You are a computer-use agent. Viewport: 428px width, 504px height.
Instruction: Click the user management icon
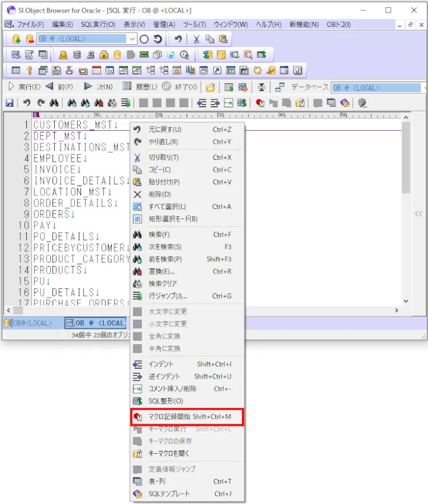pyautogui.click(x=63, y=55)
